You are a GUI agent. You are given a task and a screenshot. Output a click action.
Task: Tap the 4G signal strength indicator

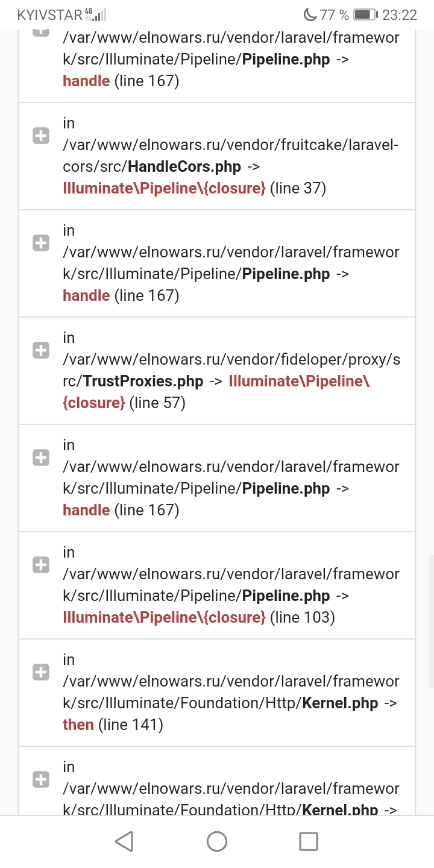click(x=96, y=14)
